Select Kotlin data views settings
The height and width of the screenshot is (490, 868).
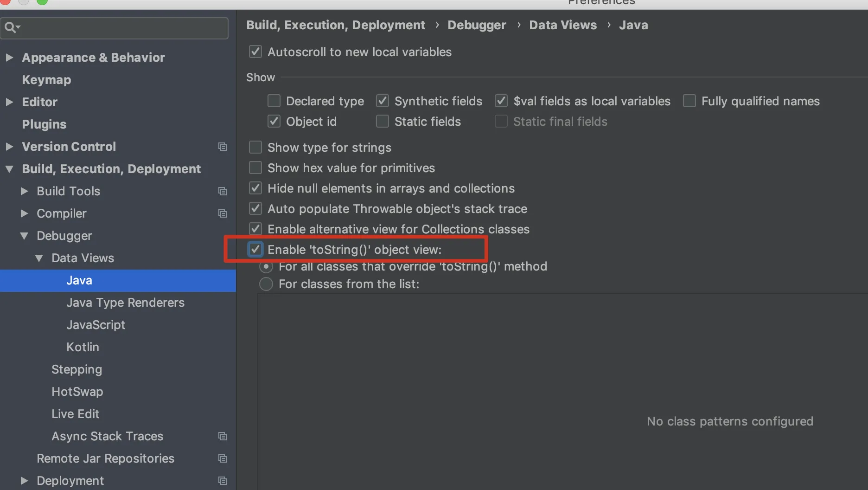tap(83, 347)
